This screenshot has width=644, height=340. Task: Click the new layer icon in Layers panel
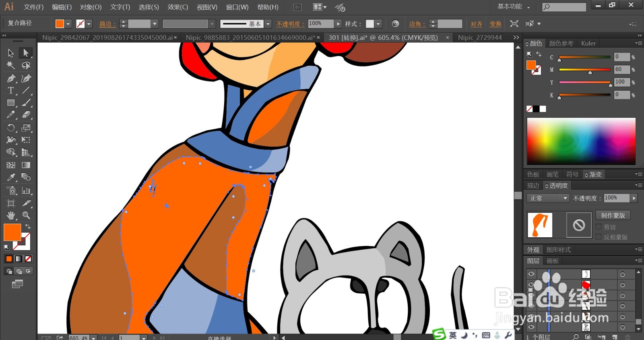point(615,337)
